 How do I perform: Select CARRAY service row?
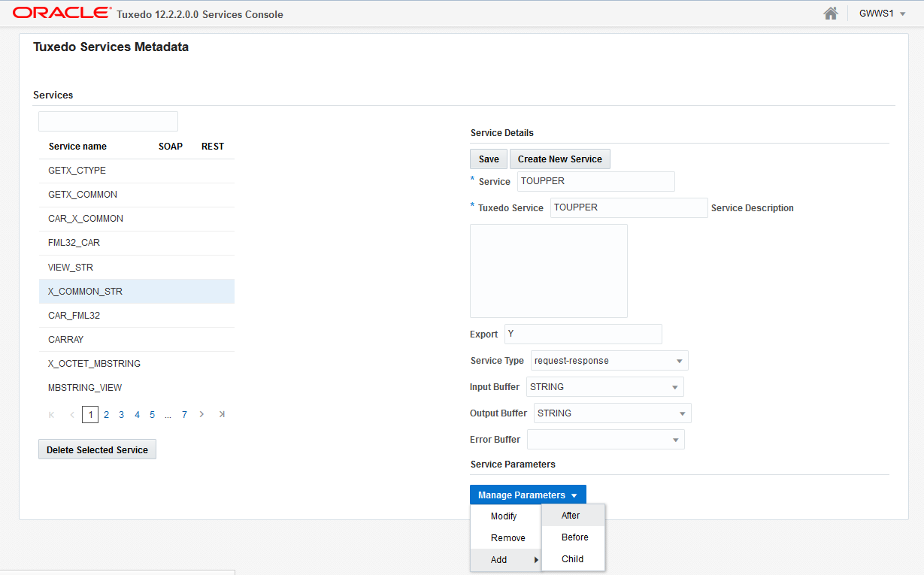[x=137, y=339]
